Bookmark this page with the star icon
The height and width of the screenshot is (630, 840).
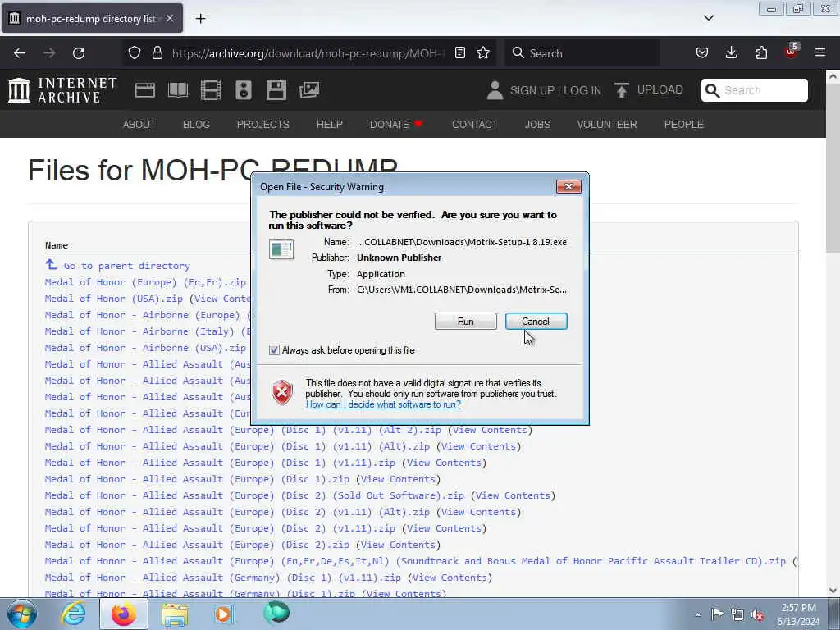point(483,53)
